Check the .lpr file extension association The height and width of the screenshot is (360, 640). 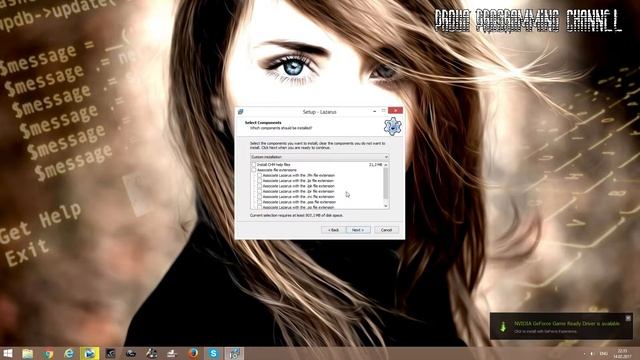pyautogui.click(x=260, y=191)
